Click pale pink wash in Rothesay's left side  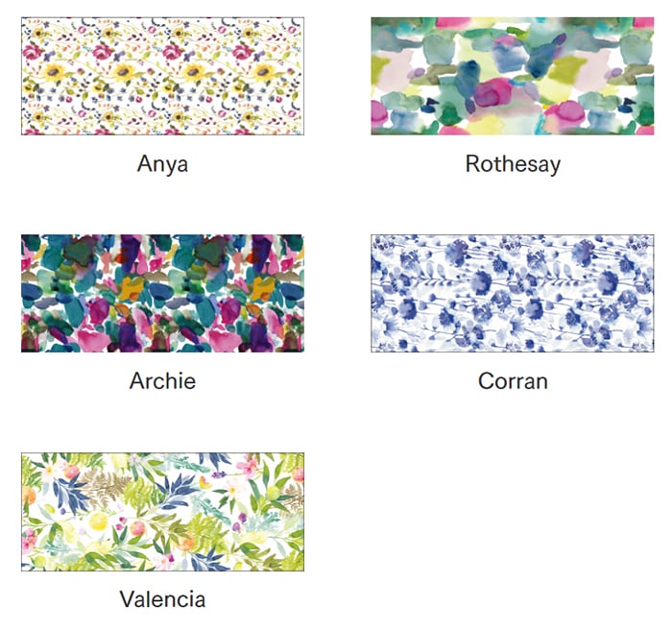point(394,68)
